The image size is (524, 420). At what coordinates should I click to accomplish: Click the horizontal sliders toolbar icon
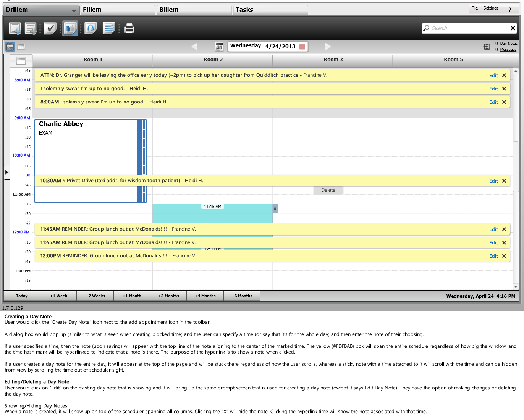(109, 28)
